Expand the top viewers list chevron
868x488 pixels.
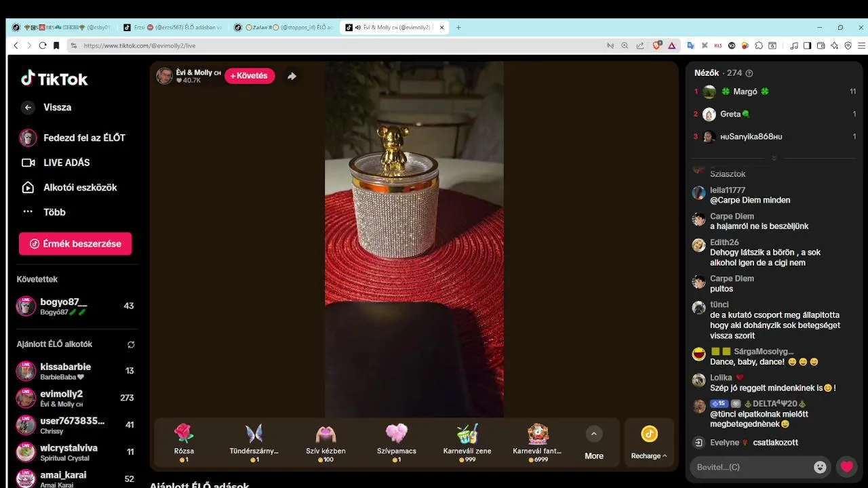(774, 158)
